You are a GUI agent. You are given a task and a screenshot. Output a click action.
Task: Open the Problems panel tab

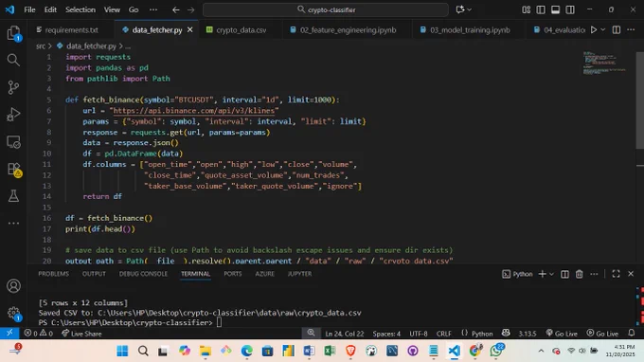(x=53, y=274)
